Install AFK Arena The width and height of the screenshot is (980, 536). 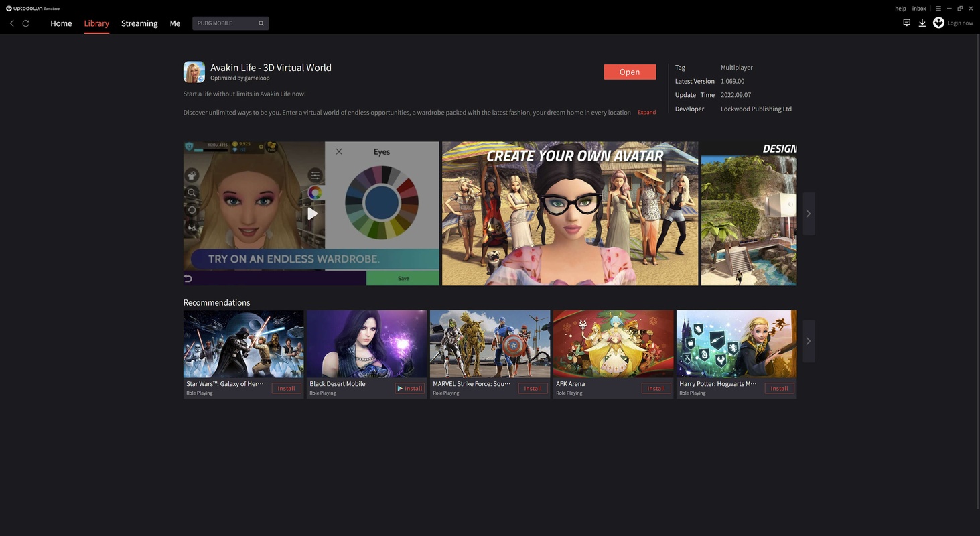656,389
